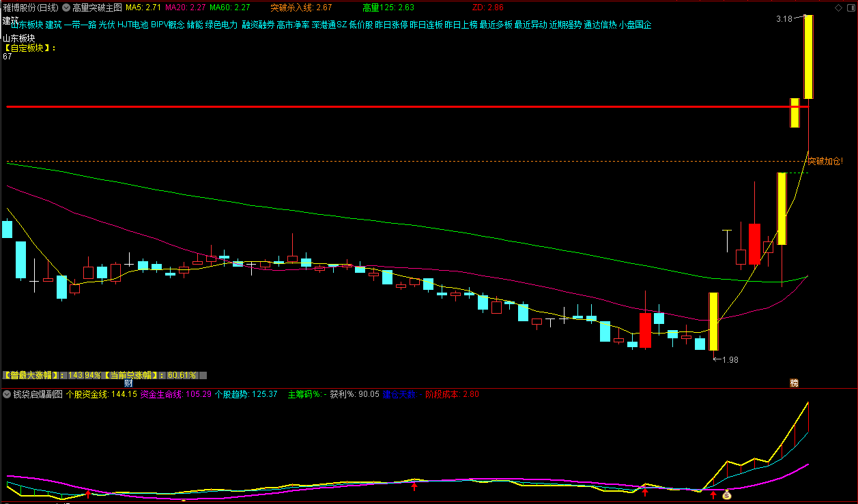Click the 【曾最大涨幅】: 143.94% readout
Viewport: 858px width, 504px height.
click(x=52, y=375)
